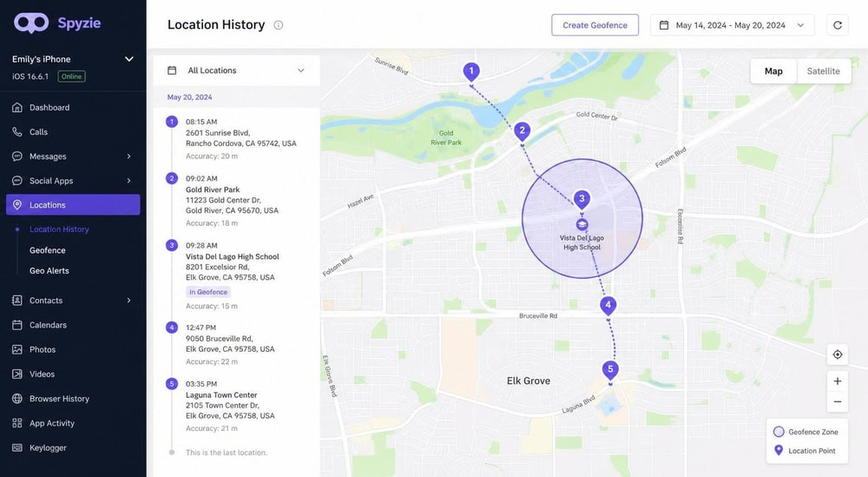868x477 pixels.
Task: Expand the Contacts submenu arrow
Action: (129, 301)
